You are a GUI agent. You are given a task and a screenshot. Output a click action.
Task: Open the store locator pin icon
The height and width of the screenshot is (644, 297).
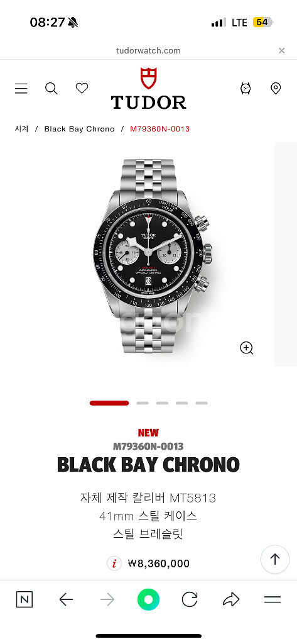[x=276, y=88]
